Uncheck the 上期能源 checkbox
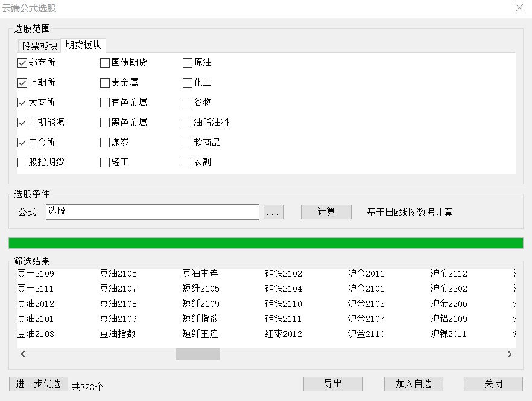The height and width of the screenshot is (401, 532). point(22,123)
